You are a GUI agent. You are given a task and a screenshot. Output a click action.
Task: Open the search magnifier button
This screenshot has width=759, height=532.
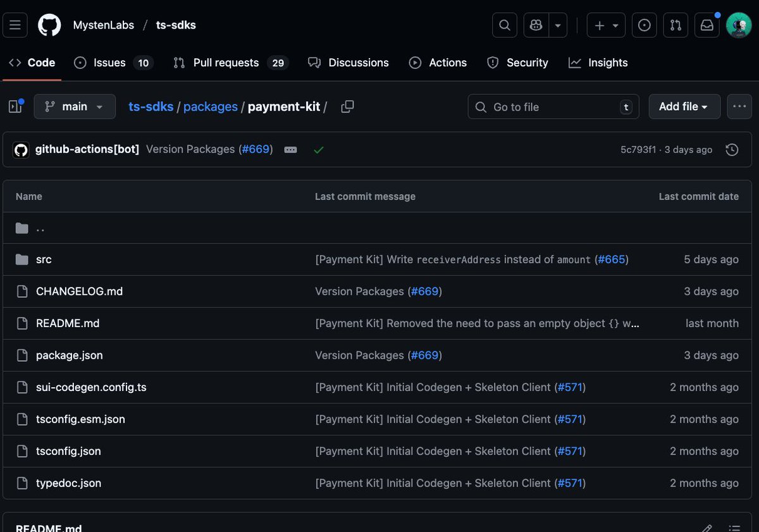[505, 25]
